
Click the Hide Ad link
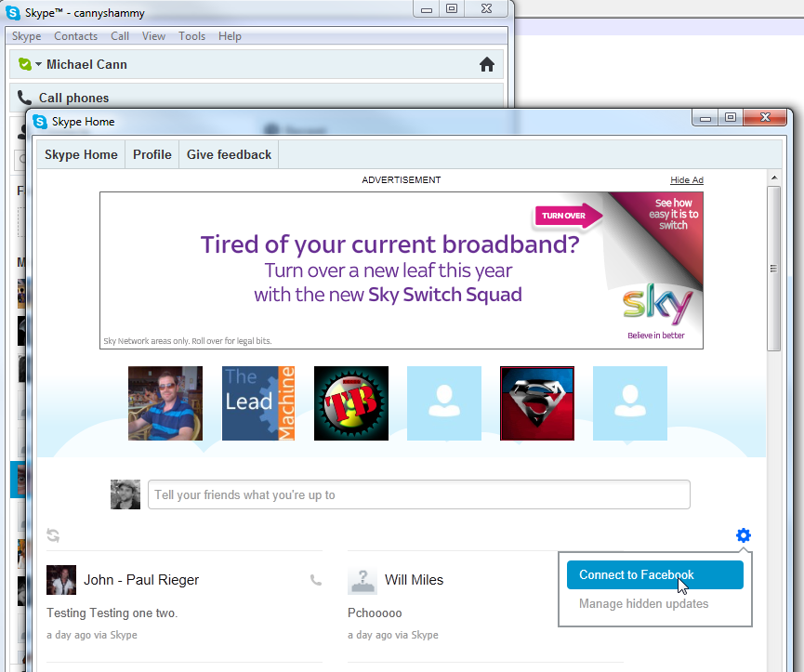coord(686,180)
